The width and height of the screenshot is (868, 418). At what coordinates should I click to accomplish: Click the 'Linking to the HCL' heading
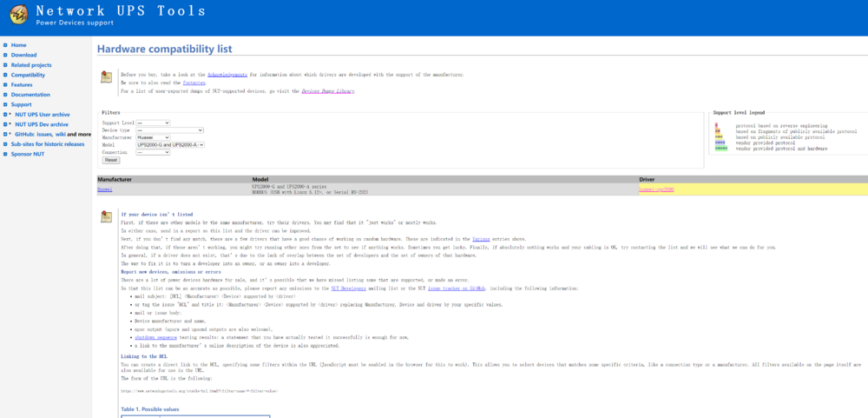pos(144,356)
